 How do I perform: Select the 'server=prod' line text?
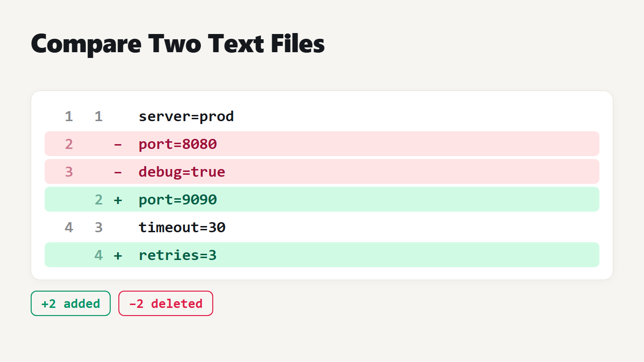point(186,116)
